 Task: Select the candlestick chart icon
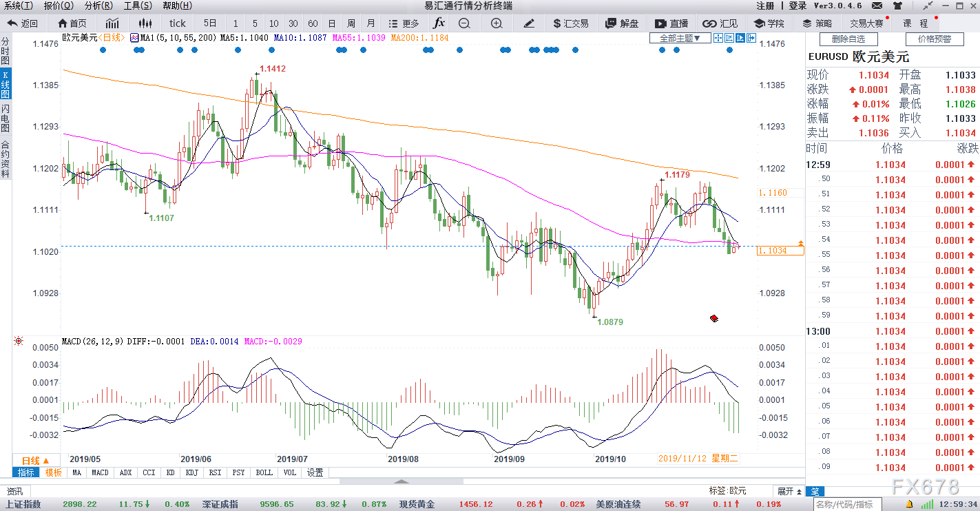(144, 23)
